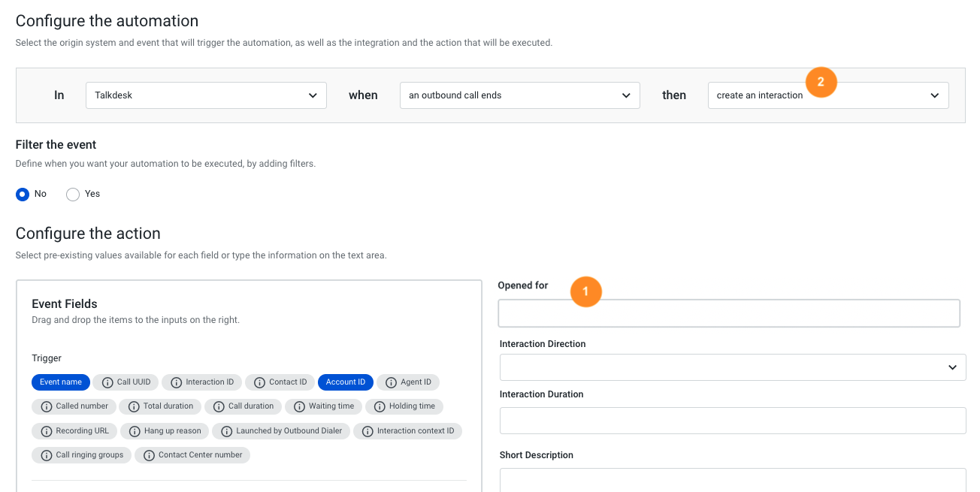Select the No filter radio button
Screen dimensions: 980x492
(23, 194)
